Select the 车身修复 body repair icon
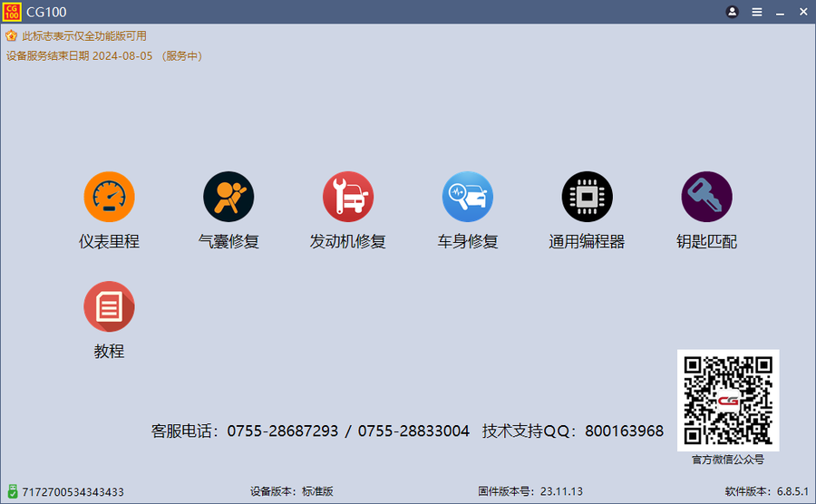This screenshot has height=504, width=816. [x=468, y=197]
